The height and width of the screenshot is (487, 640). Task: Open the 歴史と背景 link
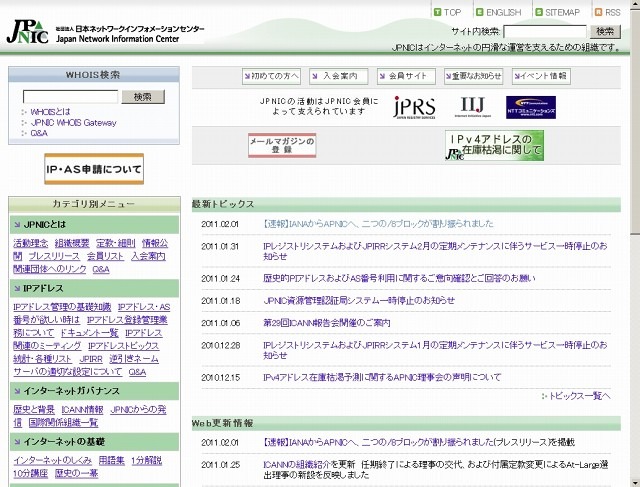click(x=34, y=410)
